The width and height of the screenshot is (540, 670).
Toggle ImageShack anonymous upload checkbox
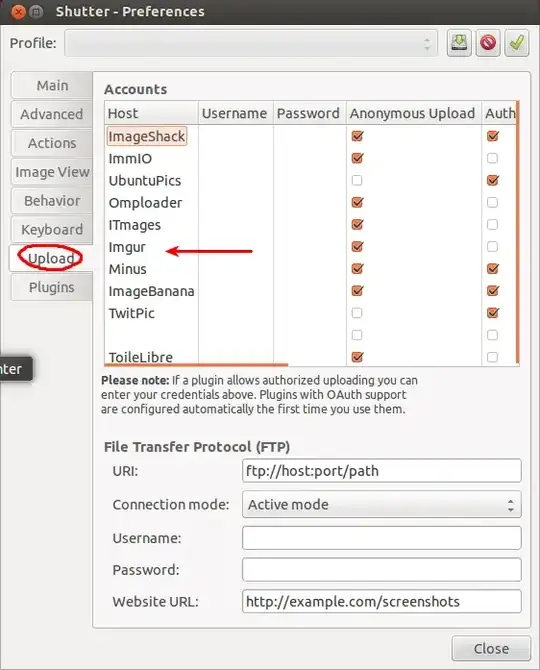pyautogui.click(x=357, y=136)
